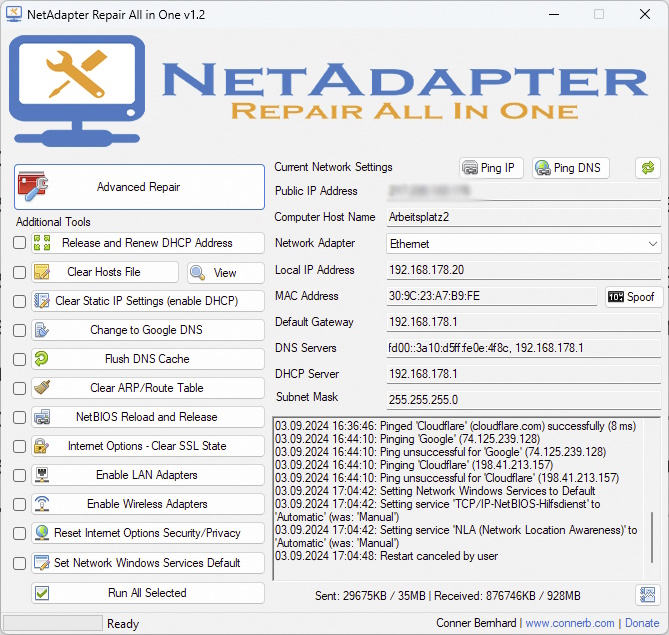Check the Clear ARP/Route Table box
The image size is (669, 635).
[19, 388]
